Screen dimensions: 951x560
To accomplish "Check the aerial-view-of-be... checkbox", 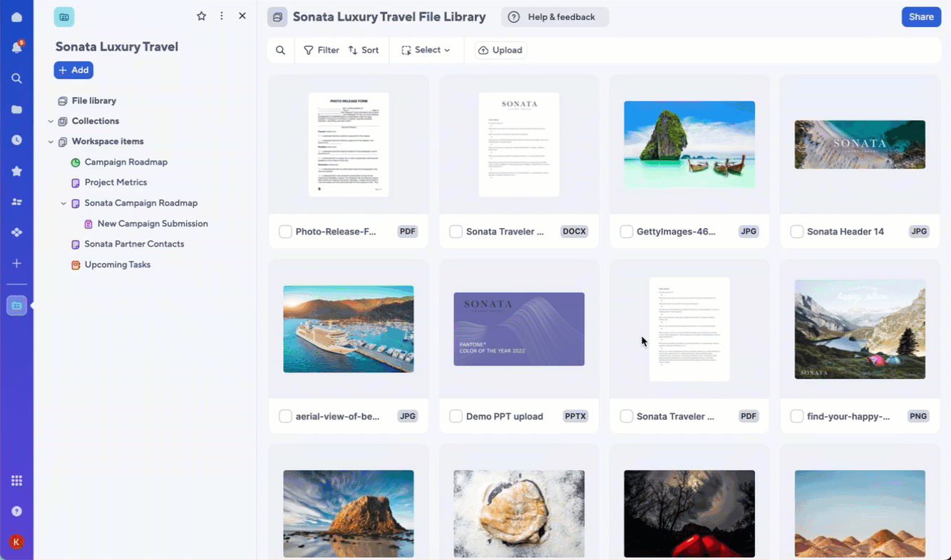I will 285,416.
